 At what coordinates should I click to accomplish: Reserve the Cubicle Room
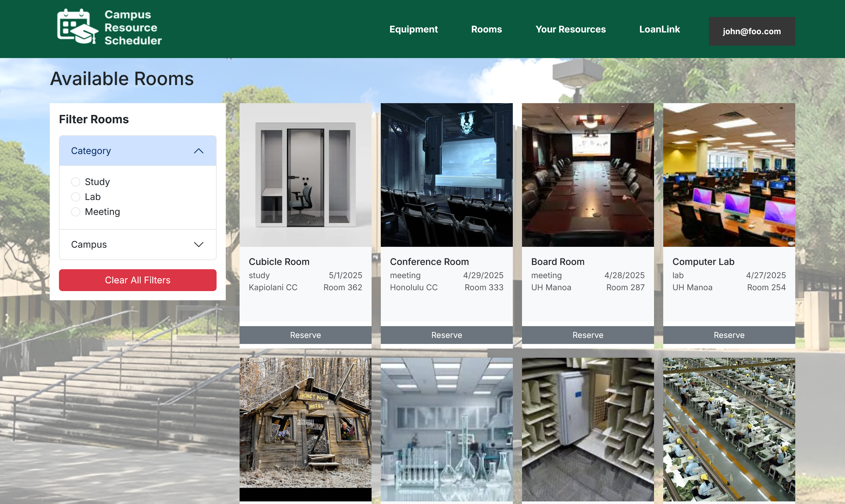click(305, 335)
